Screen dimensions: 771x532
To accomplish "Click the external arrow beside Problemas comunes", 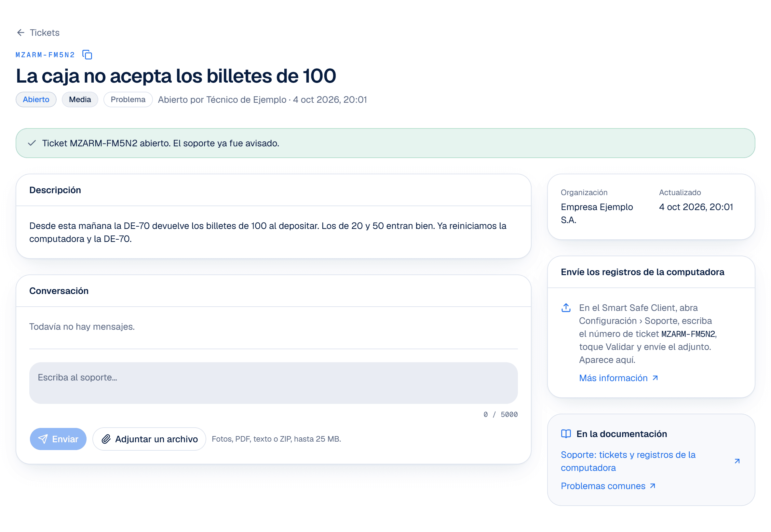I will (653, 486).
